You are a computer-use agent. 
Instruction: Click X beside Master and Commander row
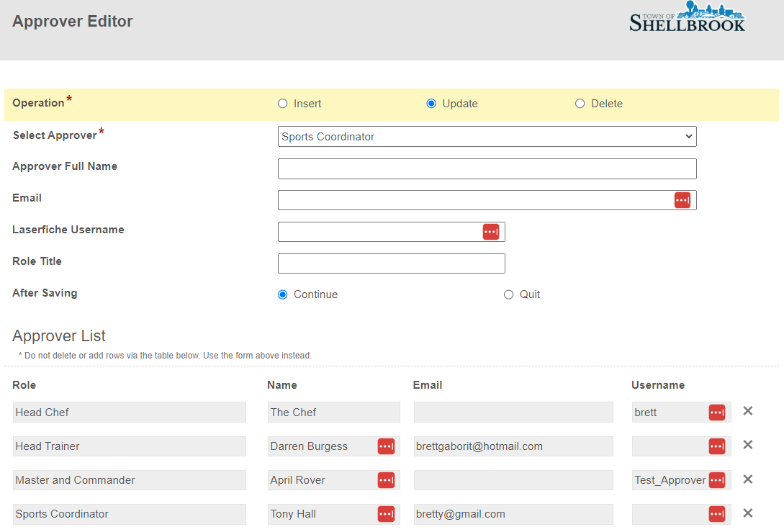[747, 479]
